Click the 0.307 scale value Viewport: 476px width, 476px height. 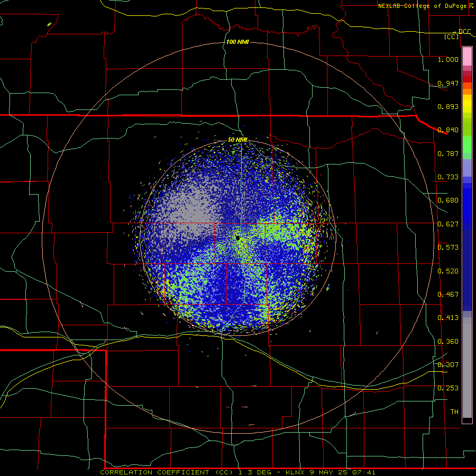coord(448,365)
